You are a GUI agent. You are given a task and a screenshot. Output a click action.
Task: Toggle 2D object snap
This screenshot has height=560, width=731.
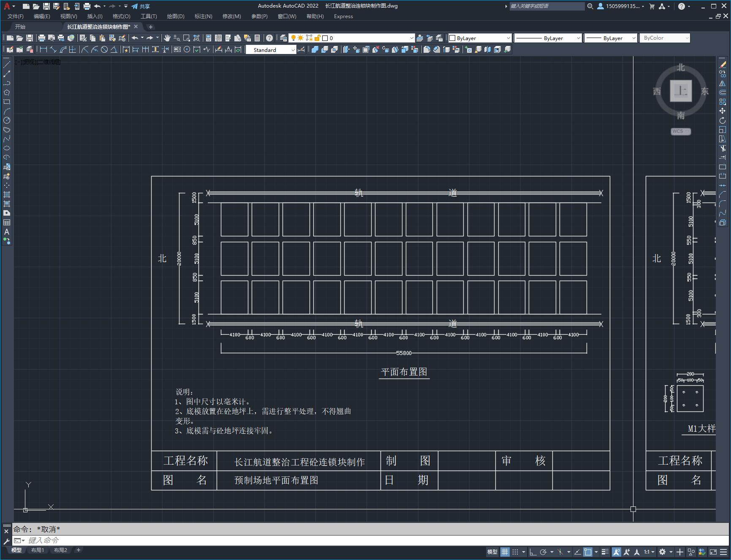tap(588, 552)
